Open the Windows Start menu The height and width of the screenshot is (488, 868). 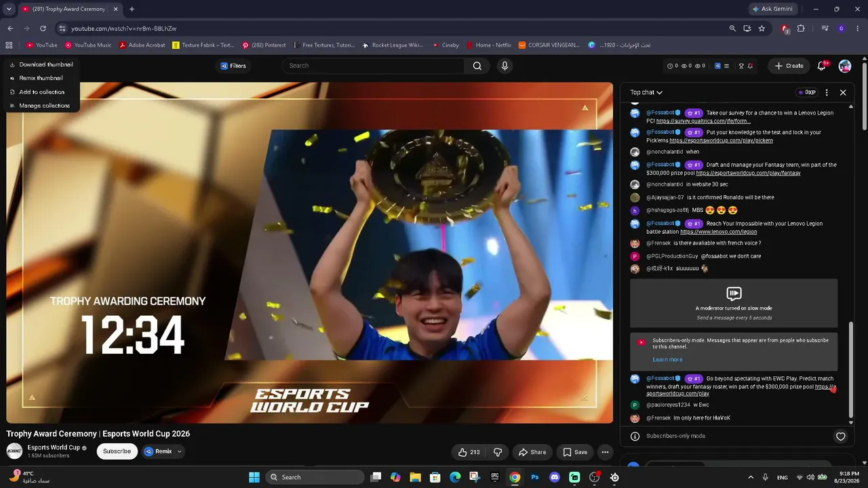(254, 477)
